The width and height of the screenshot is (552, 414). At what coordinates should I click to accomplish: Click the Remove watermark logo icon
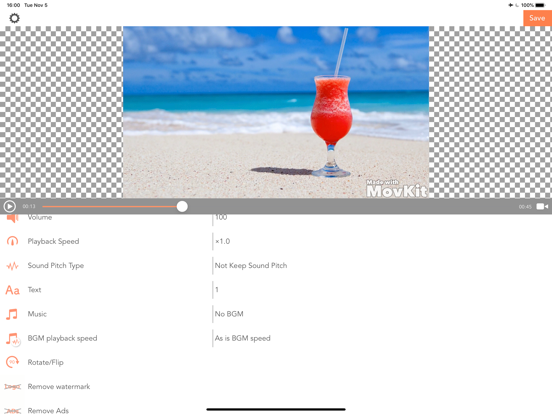pyautogui.click(x=12, y=387)
